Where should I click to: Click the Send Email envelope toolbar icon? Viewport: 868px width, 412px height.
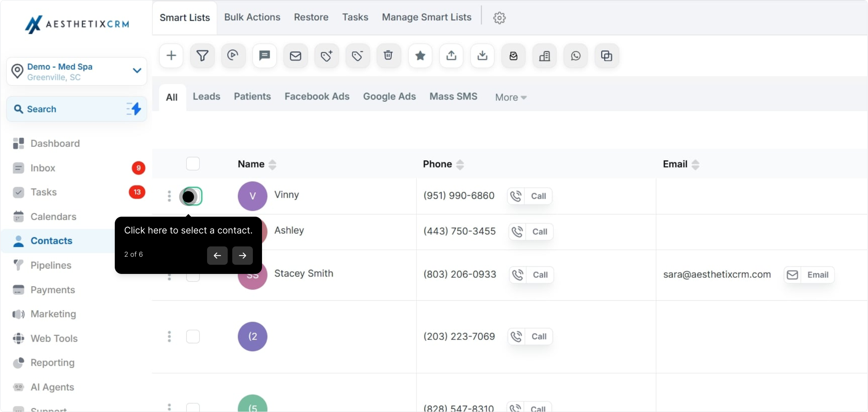[x=296, y=56]
